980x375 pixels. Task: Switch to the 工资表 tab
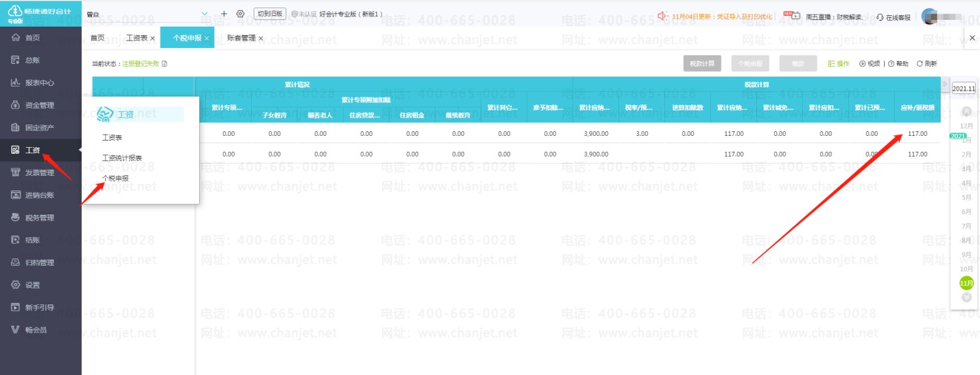pyautogui.click(x=136, y=38)
